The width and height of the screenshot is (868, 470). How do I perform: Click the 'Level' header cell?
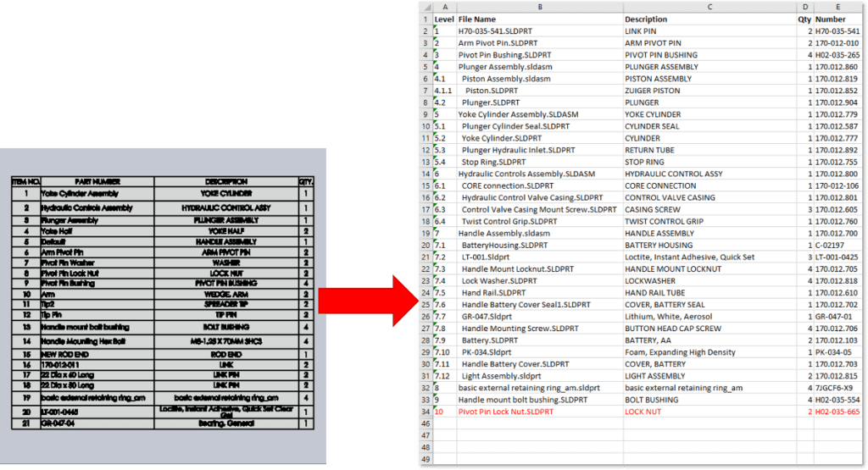[444, 19]
